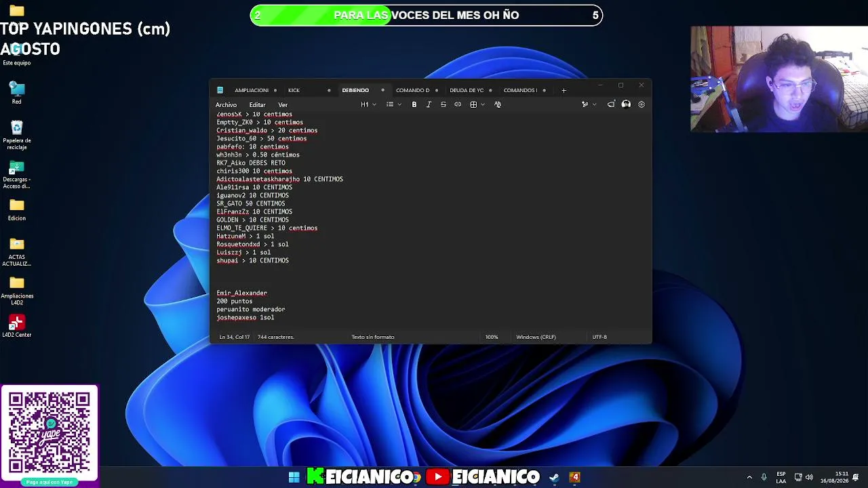
Task: Open the Ver menu
Action: (x=283, y=105)
